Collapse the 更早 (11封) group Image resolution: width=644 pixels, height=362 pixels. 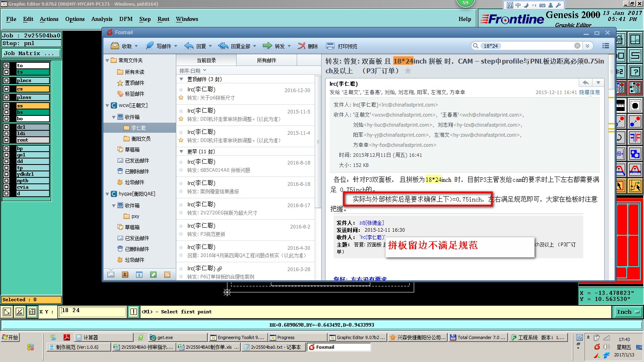182,152
